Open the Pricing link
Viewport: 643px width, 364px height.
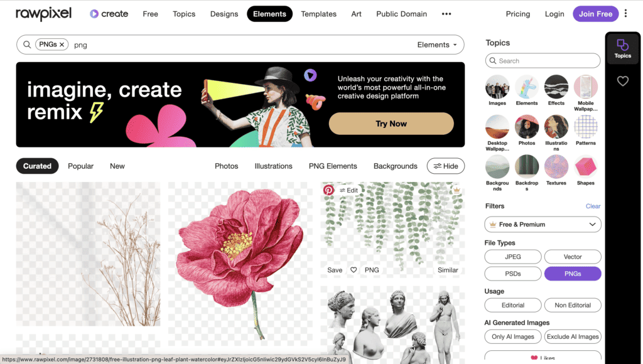pos(518,14)
